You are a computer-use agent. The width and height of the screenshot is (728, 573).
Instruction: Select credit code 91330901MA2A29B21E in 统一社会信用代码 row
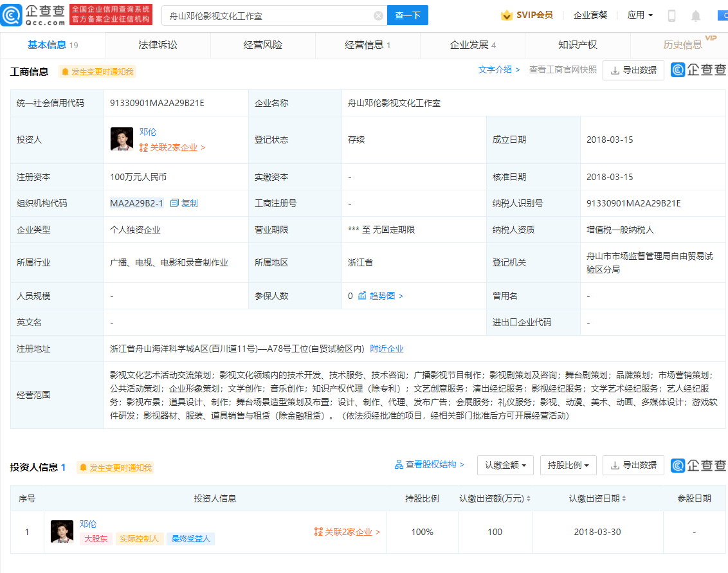157,103
